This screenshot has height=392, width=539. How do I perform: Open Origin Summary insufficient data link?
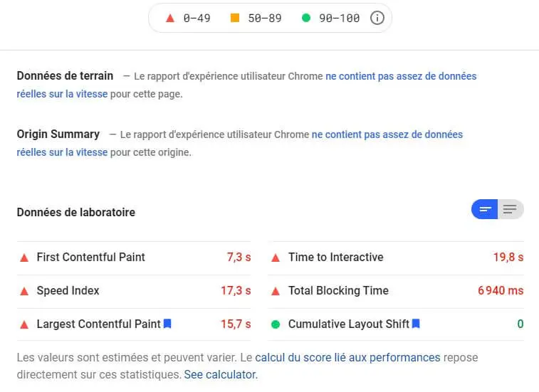(239, 143)
